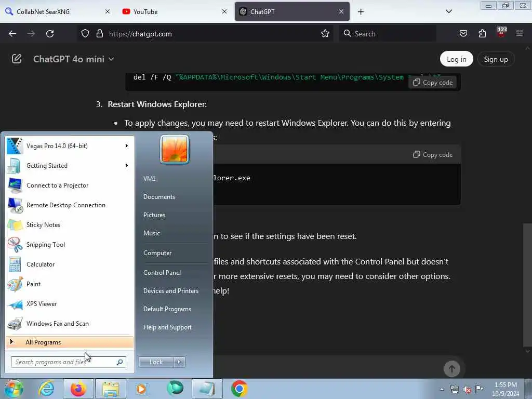Viewport: 532px width, 399px height.
Task: Save page to Pocket
Action: [463, 34]
